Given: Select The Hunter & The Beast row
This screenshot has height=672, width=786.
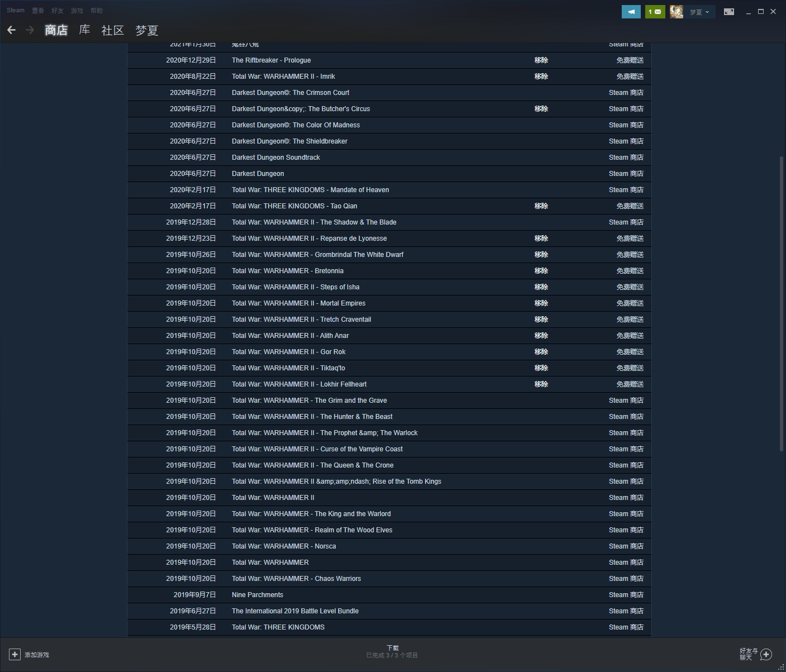Looking at the screenshot, I should 389,417.
